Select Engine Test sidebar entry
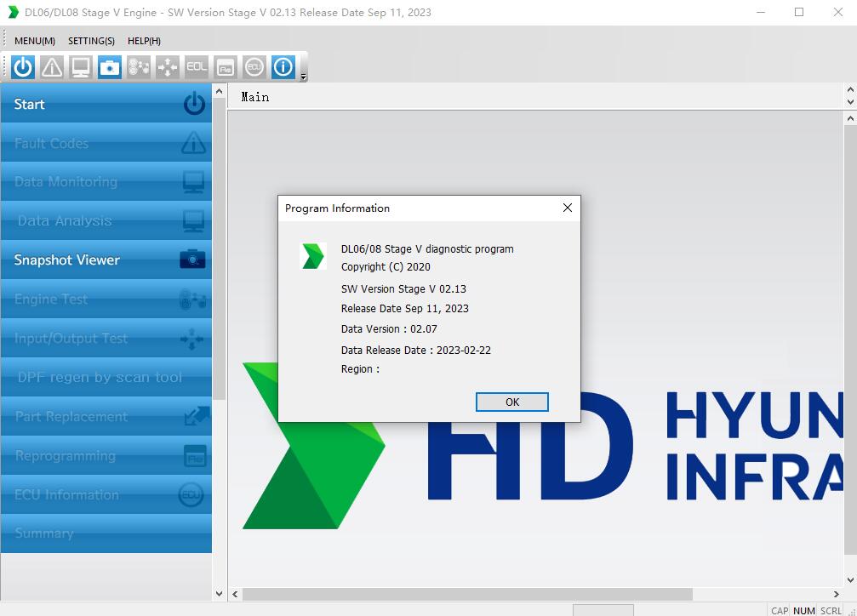Screen dimensions: 857x616 tap(106, 299)
